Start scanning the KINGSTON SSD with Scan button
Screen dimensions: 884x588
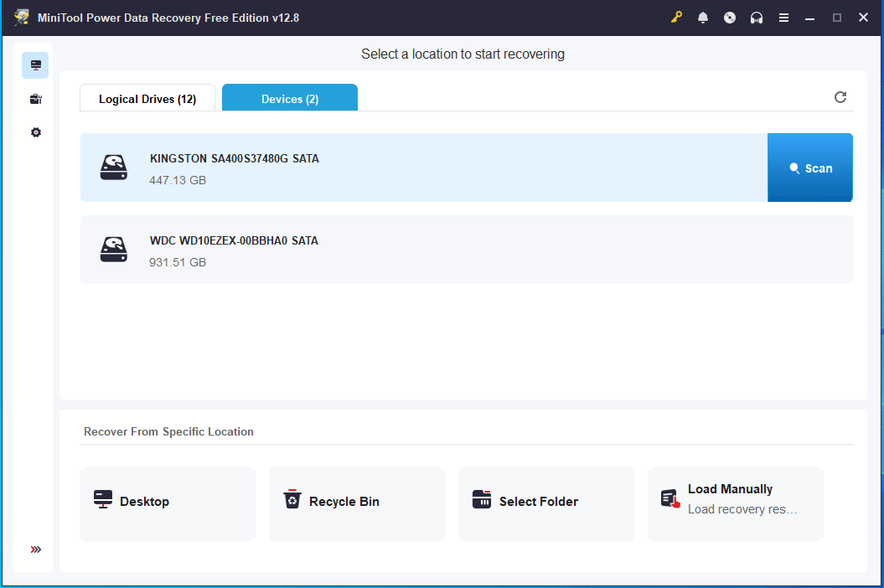tap(809, 168)
